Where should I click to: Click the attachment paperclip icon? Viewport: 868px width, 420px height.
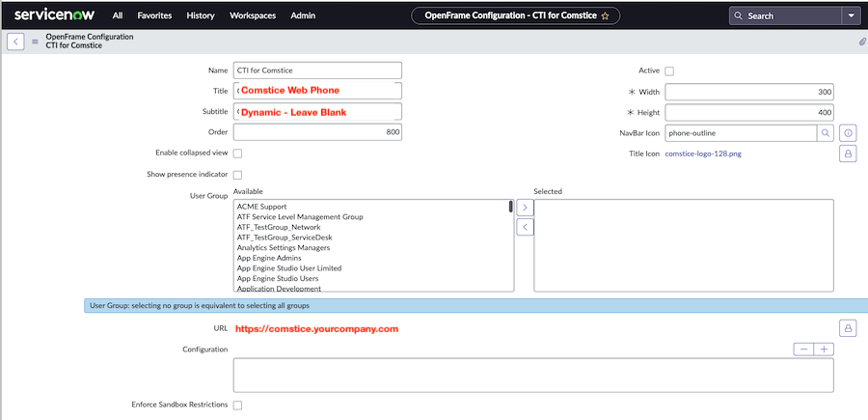(x=861, y=42)
